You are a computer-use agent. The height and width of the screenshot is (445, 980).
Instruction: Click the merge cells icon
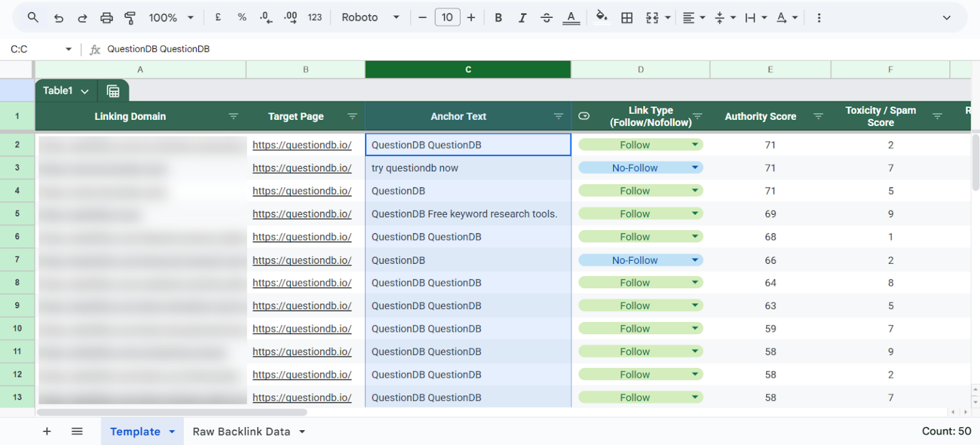click(653, 17)
